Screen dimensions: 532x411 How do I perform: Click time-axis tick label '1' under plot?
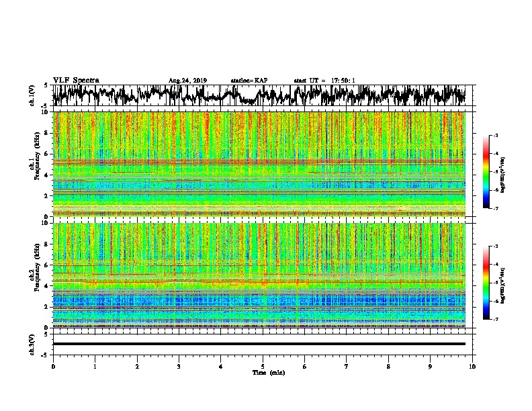pos(95,367)
